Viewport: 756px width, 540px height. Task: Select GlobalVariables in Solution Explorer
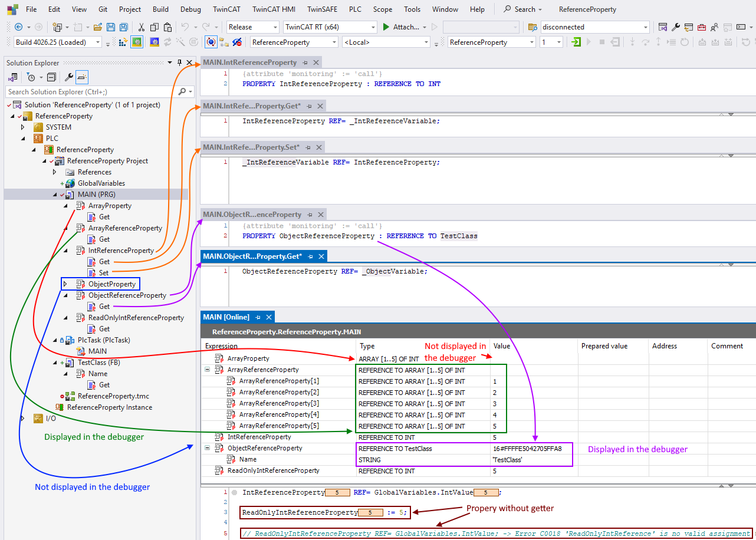coord(101,183)
